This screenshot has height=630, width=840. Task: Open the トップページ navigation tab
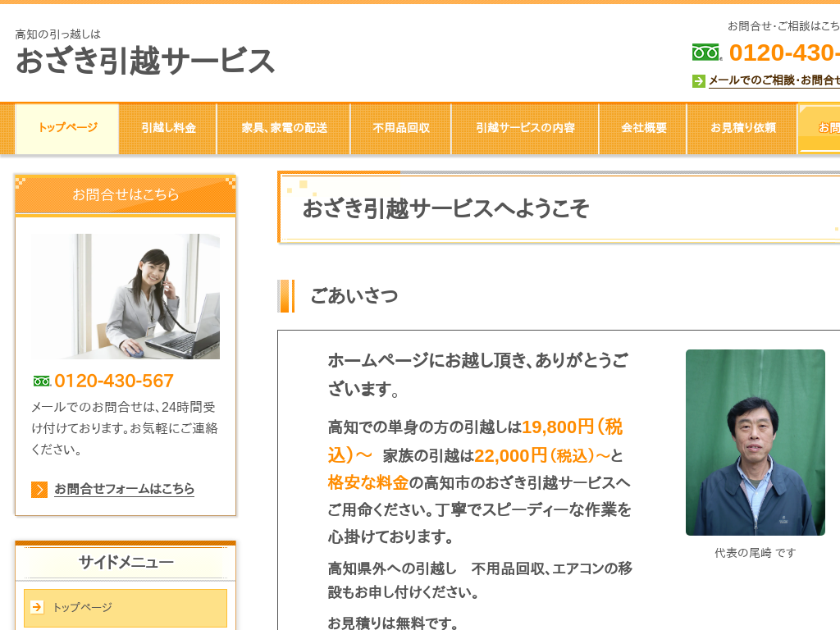click(67, 128)
